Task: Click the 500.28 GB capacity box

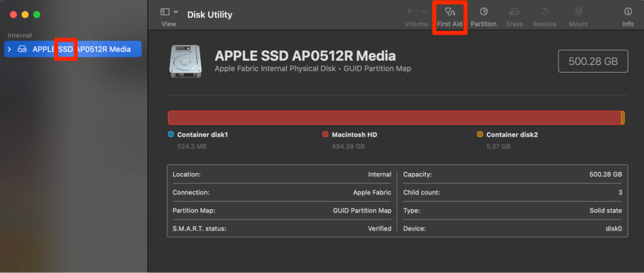Action: point(592,62)
